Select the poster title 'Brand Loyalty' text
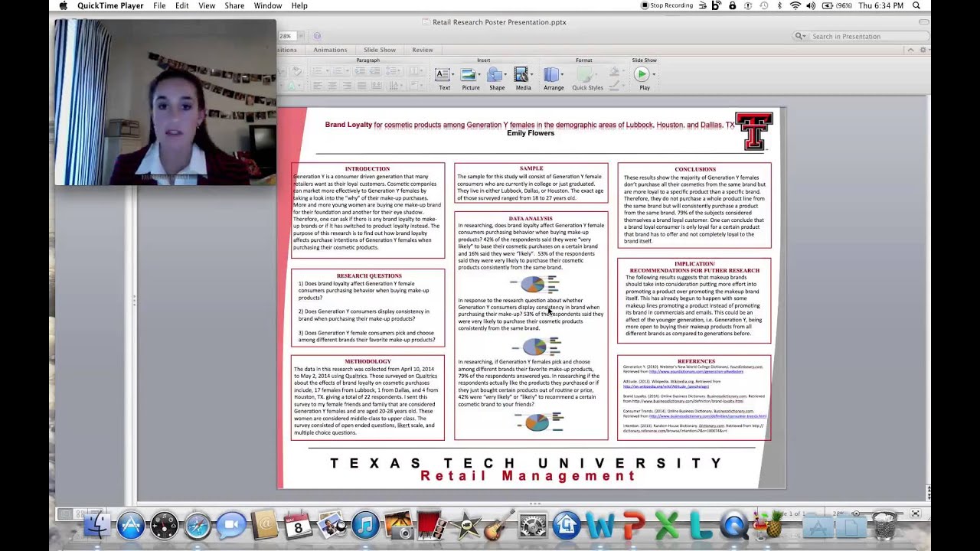Image resolution: width=980 pixels, height=551 pixels. pos(348,125)
